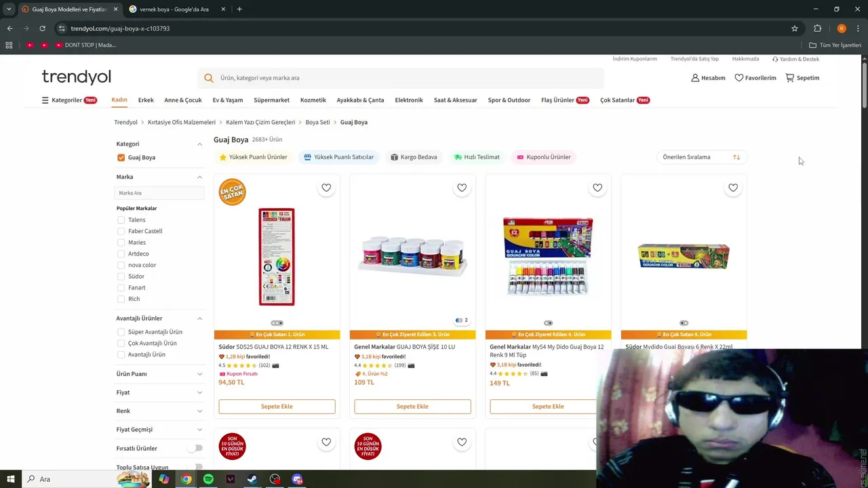Image resolution: width=868 pixels, height=488 pixels.
Task: Check the Maries brand checkbox
Action: 121,243
